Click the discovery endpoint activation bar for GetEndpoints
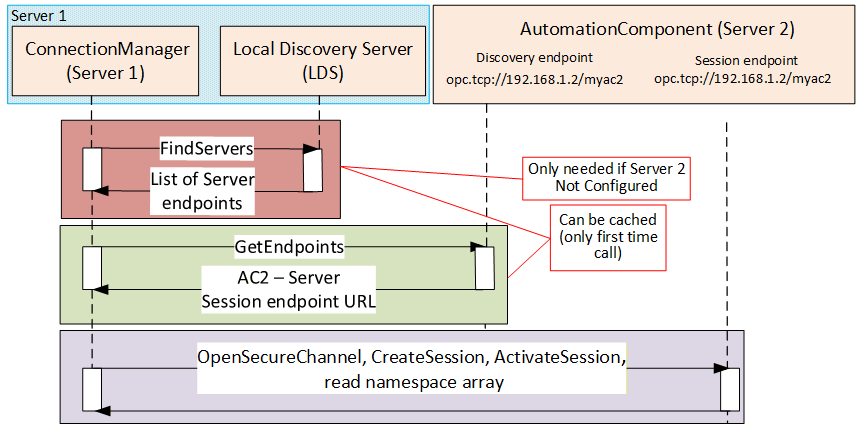The width and height of the screenshot is (858, 425). coord(485,267)
